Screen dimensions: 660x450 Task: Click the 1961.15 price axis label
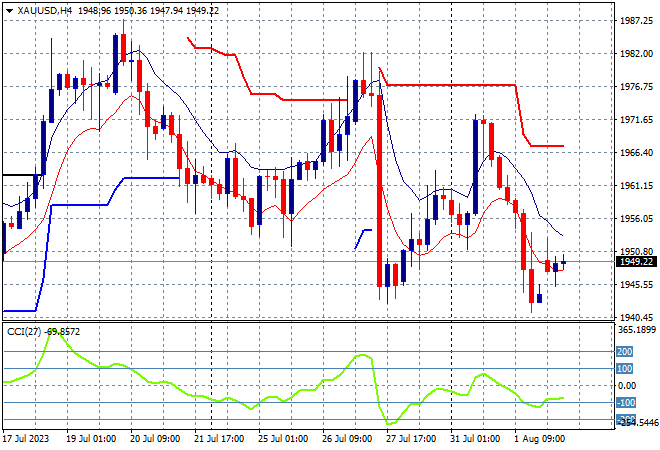click(636, 186)
